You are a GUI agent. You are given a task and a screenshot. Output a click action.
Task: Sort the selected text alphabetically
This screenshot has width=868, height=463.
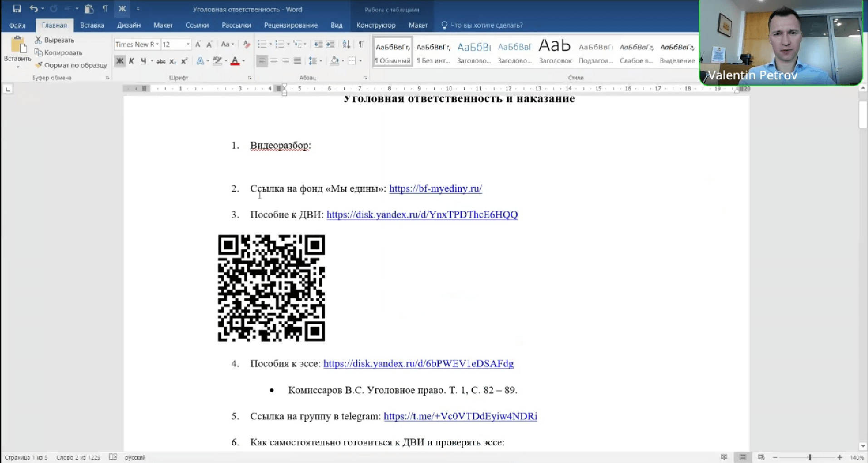(346, 44)
